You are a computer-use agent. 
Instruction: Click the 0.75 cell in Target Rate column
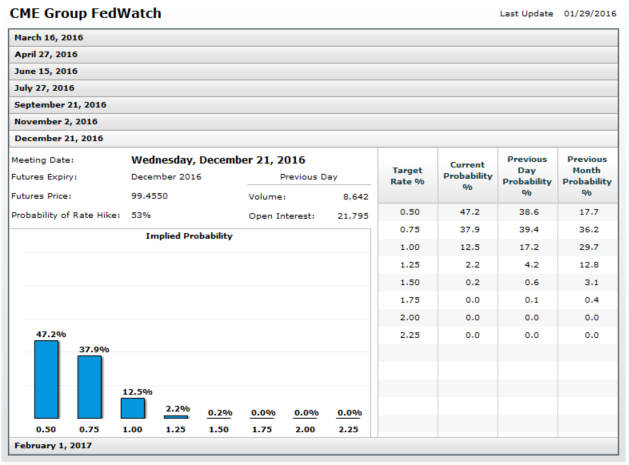[410, 230]
